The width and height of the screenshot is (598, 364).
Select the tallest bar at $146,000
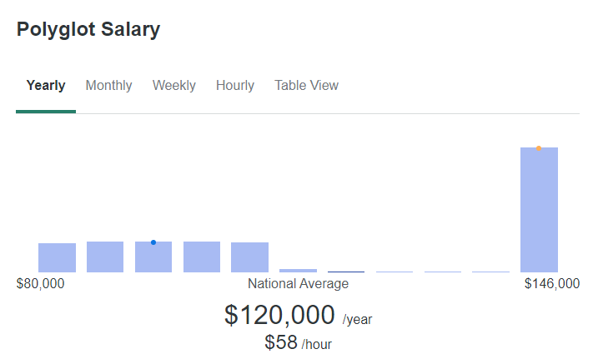point(540,210)
